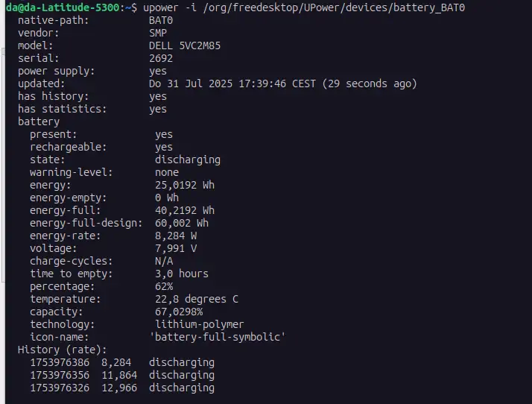This screenshot has height=404, width=532.
Task: Select the energy-full-design value 60,002 Wh
Action: pyautogui.click(x=182, y=223)
